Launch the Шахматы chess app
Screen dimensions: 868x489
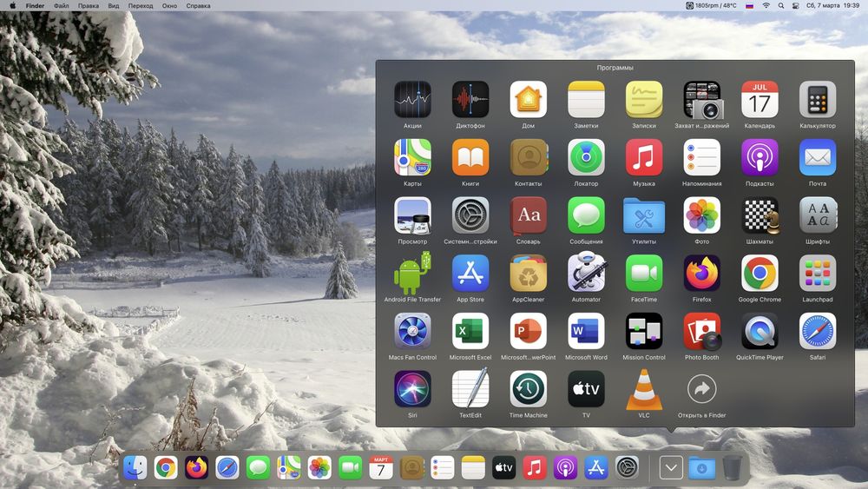pyautogui.click(x=759, y=215)
